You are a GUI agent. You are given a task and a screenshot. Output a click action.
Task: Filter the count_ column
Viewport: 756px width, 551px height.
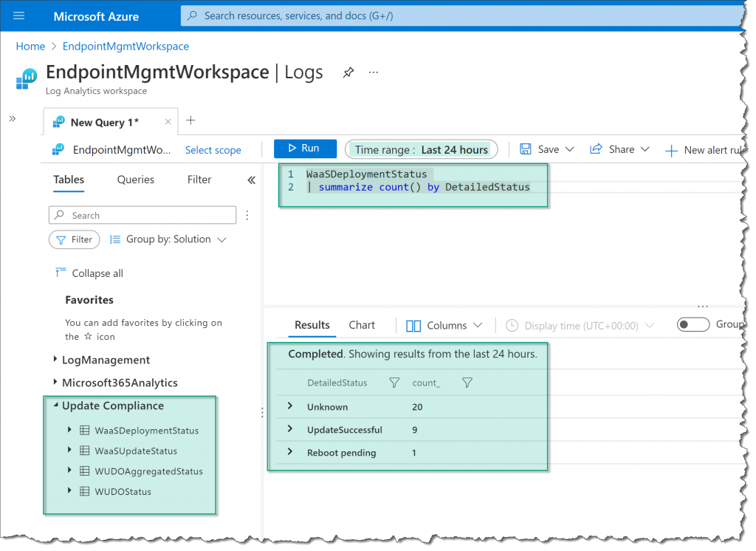[467, 383]
